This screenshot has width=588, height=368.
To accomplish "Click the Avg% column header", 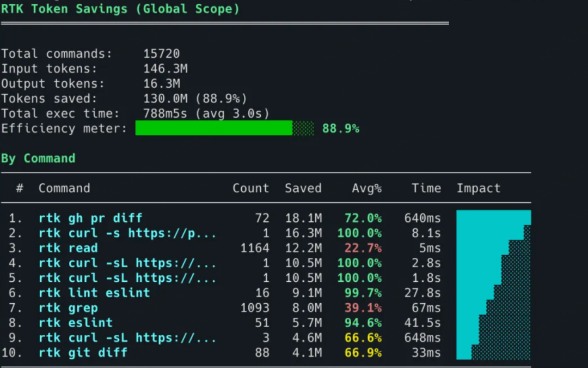I will pos(367,188).
